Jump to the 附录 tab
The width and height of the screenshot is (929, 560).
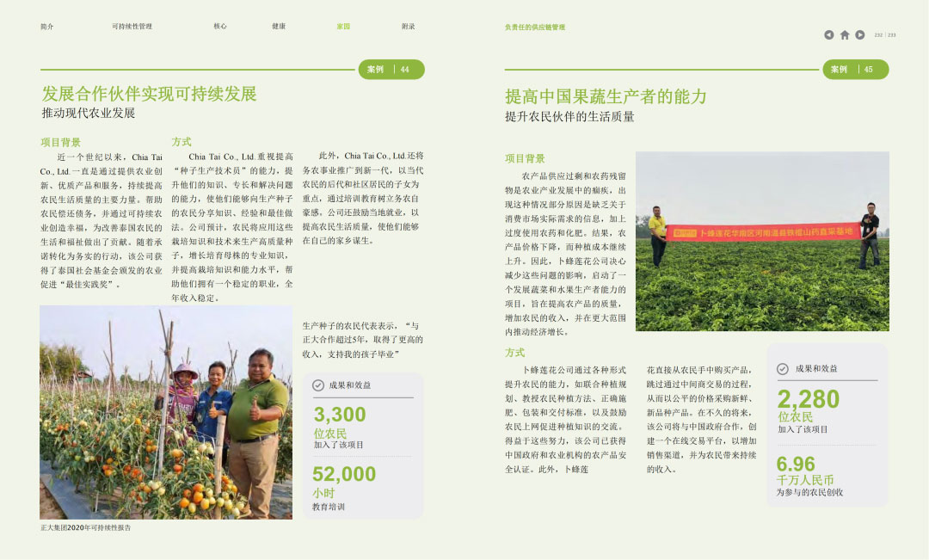click(408, 27)
